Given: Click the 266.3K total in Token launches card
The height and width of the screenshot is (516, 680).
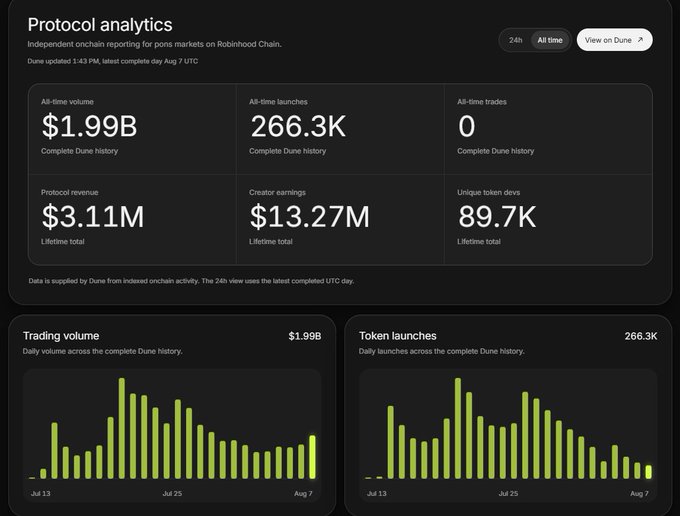Looking at the screenshot, I should pos(641,336).
